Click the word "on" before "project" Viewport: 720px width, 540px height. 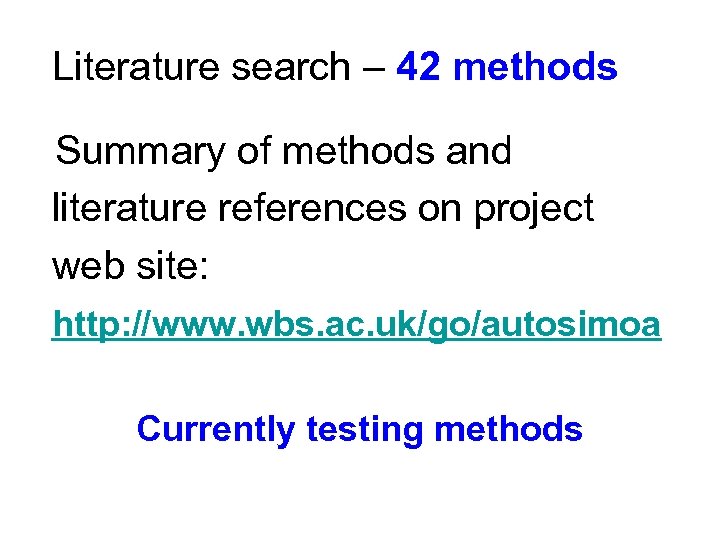click(x=450, y=209)
